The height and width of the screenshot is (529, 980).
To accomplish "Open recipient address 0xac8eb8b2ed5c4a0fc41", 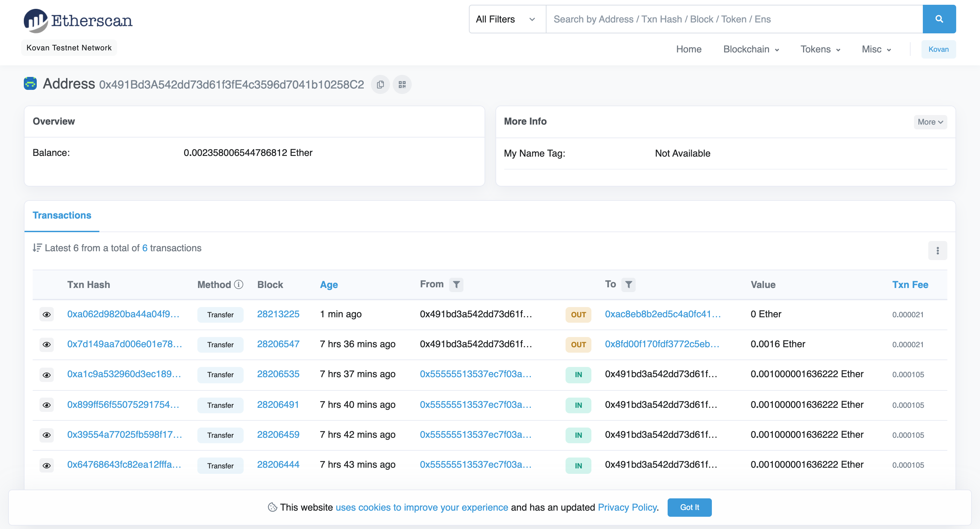I will pyautogui.click(x=663, y=314).
